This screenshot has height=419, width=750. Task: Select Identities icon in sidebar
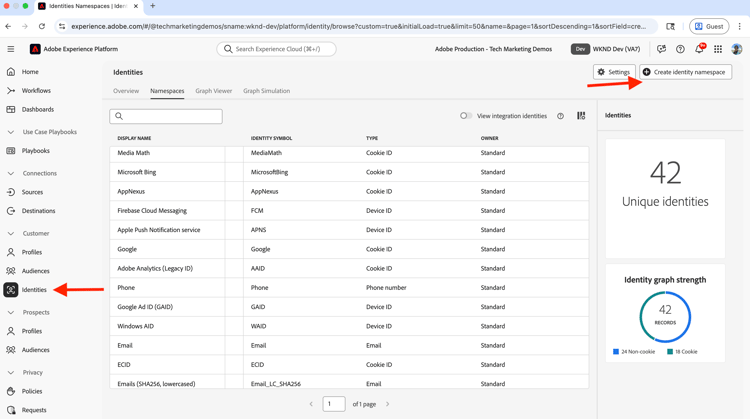(x=11, y=289)
